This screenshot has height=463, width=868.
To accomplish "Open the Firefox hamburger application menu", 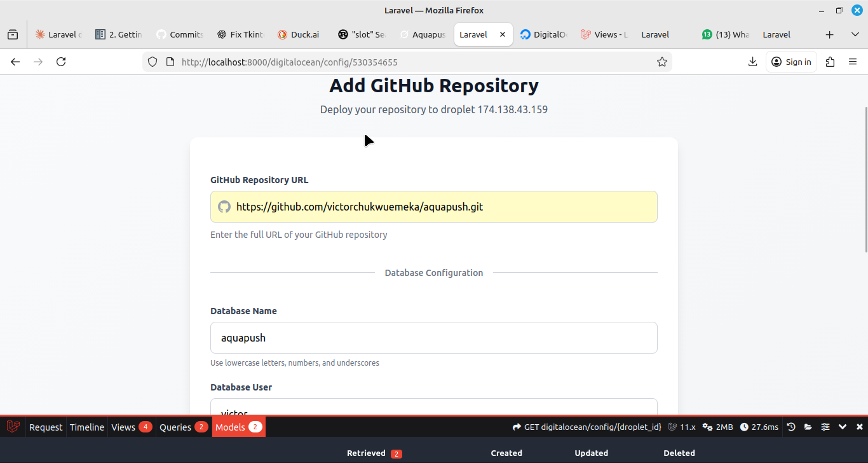I will pos(853,62).
